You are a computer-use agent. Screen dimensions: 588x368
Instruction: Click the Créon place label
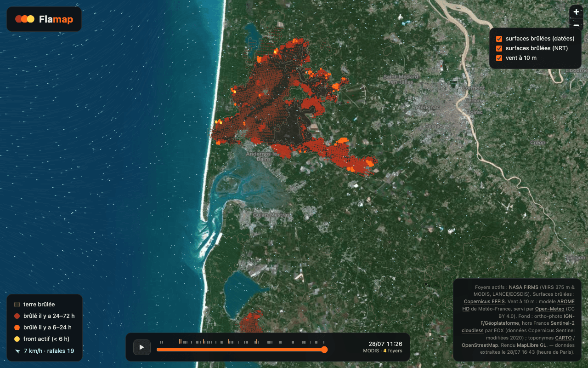pos(537,143)
